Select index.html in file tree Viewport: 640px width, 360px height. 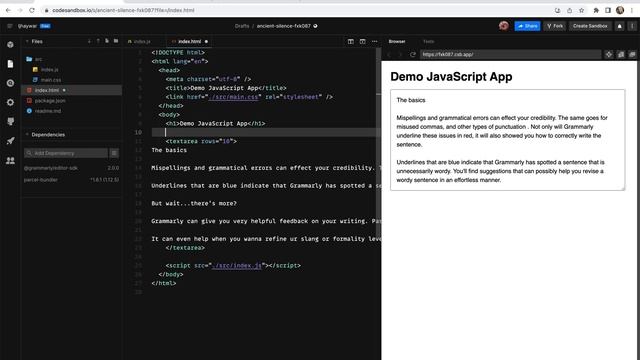point(71,90)
